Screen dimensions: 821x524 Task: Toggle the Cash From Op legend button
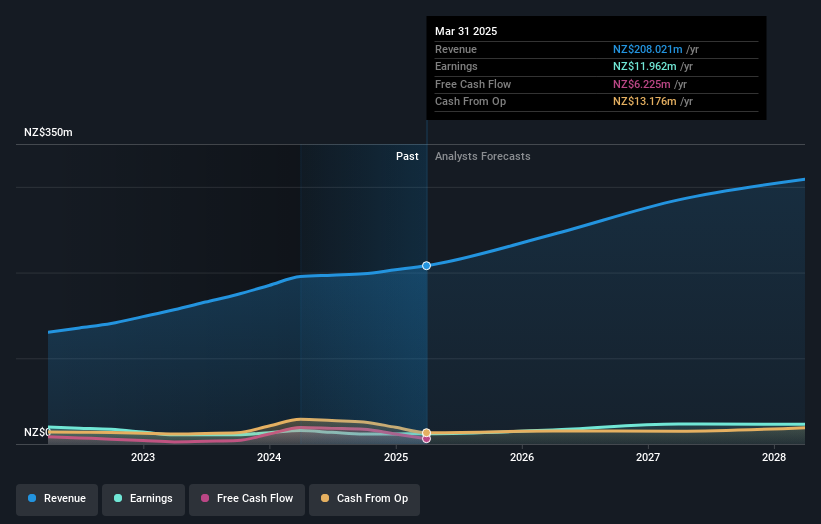[364, 499]
